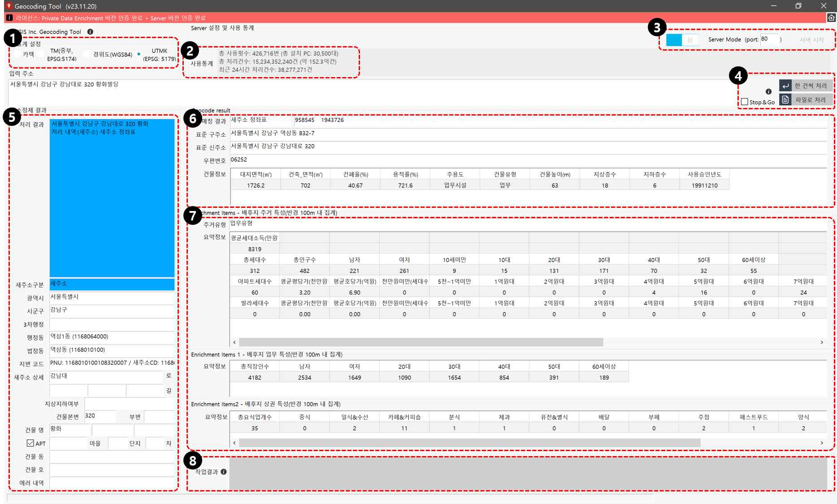Click the 법정동 field showing 역삼동
The image size is (837, 504).
(x=112, y=350)
